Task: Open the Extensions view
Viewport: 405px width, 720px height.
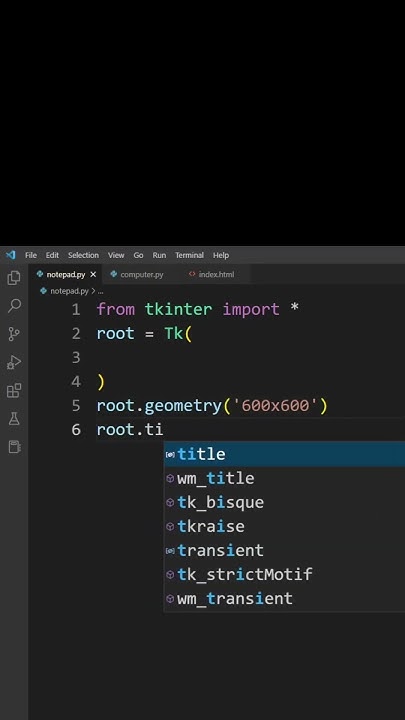Action: [14, 390]
